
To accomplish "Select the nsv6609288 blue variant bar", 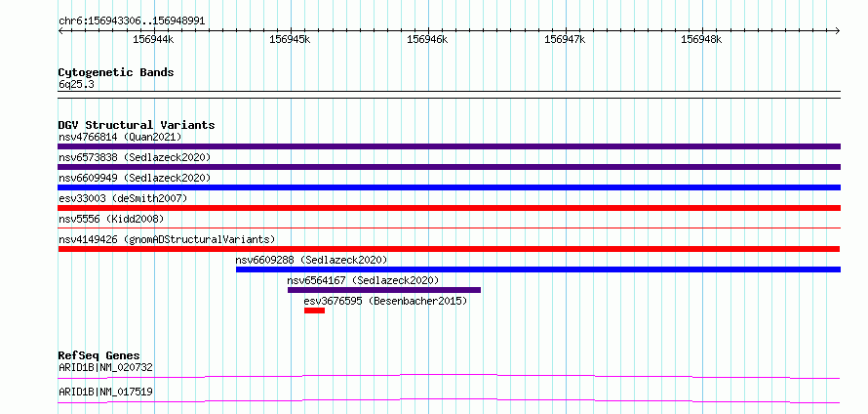I will click(x=538, y=269).
